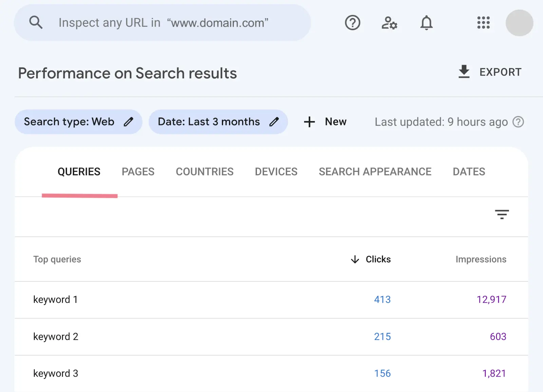Open notifications via the bell icon
Viewport: 543px width, 392px height.
[x=426, y=23]
